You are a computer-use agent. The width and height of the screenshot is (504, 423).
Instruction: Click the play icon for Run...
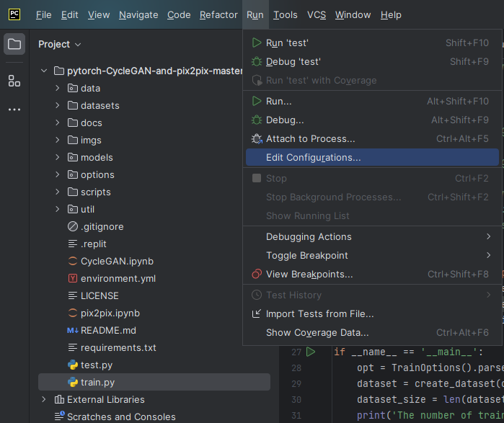click(257, 101)
